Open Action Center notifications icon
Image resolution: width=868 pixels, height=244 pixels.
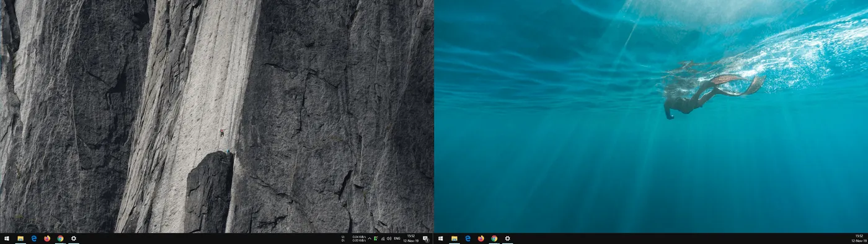point(426,239)
